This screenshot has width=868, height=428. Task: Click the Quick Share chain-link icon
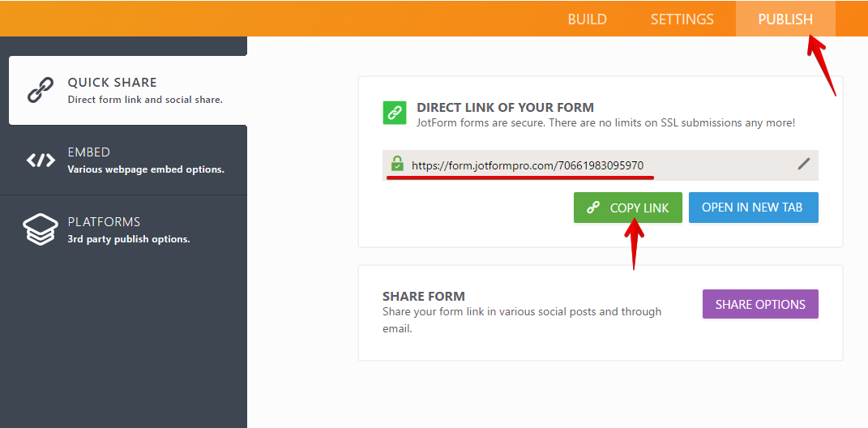point(41,90)
